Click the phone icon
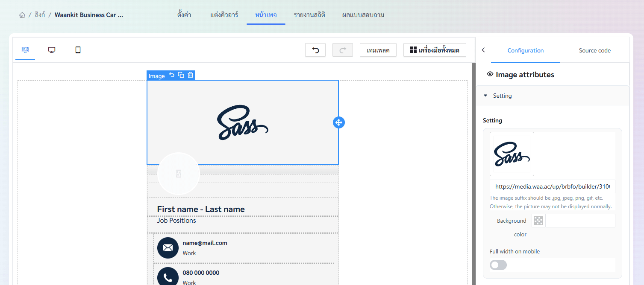 coord(168,277)
